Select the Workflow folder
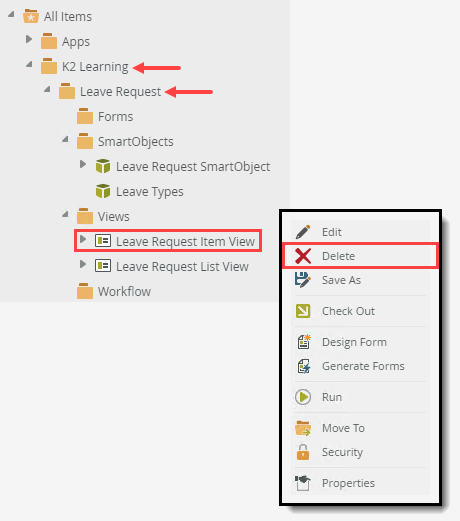 pos(124,291)
